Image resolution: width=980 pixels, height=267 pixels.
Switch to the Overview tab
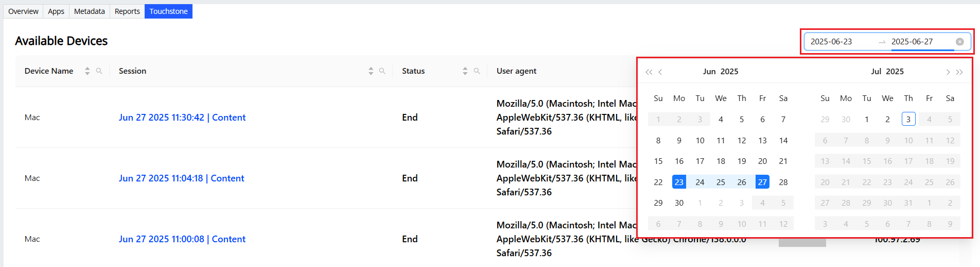(x=23, y=11)
